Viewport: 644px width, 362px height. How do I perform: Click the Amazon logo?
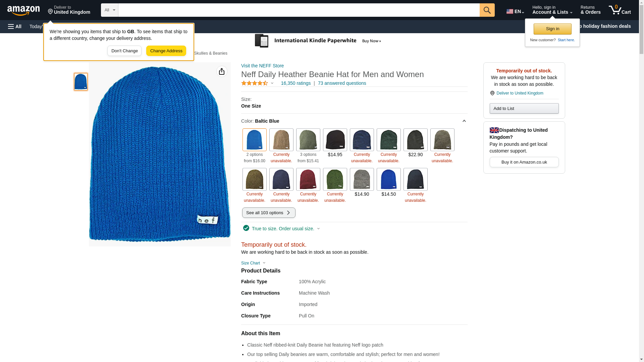[23, 10]
